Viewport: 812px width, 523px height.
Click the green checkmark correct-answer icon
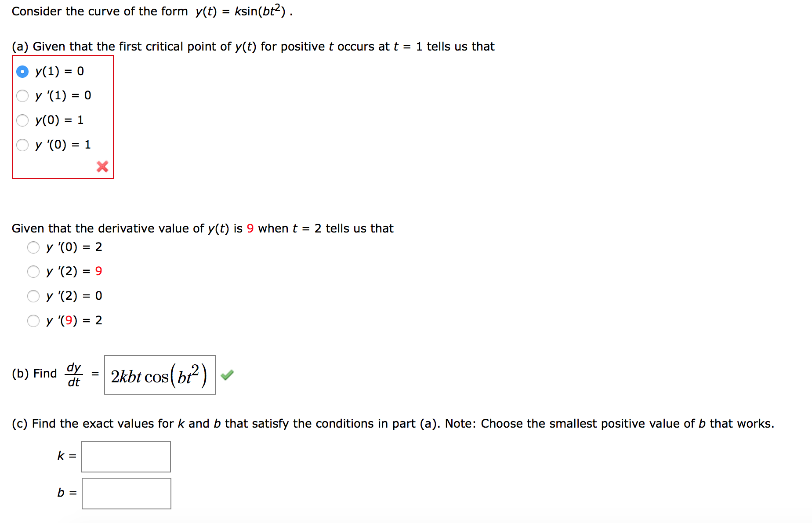227,375
